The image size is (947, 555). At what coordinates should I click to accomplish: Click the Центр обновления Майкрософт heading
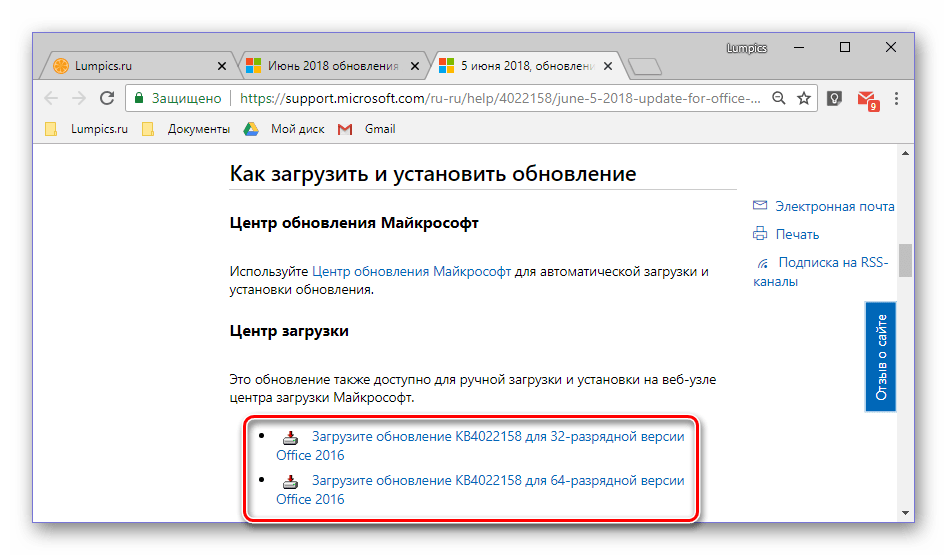point(354,223)
